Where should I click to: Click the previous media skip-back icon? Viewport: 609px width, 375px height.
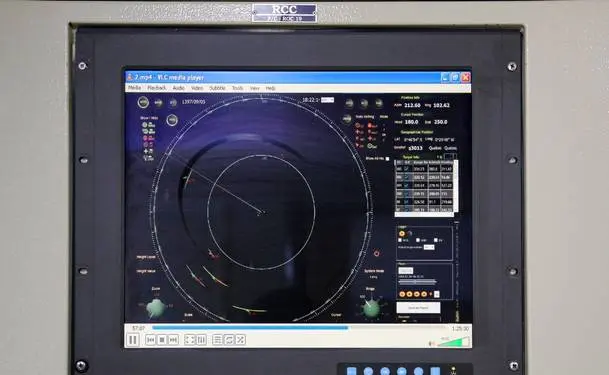151,340
